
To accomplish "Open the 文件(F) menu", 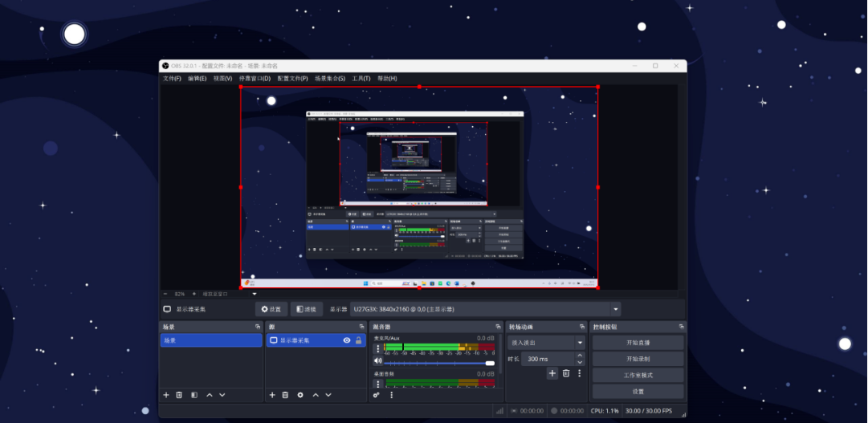I will [x=172, y=79].
